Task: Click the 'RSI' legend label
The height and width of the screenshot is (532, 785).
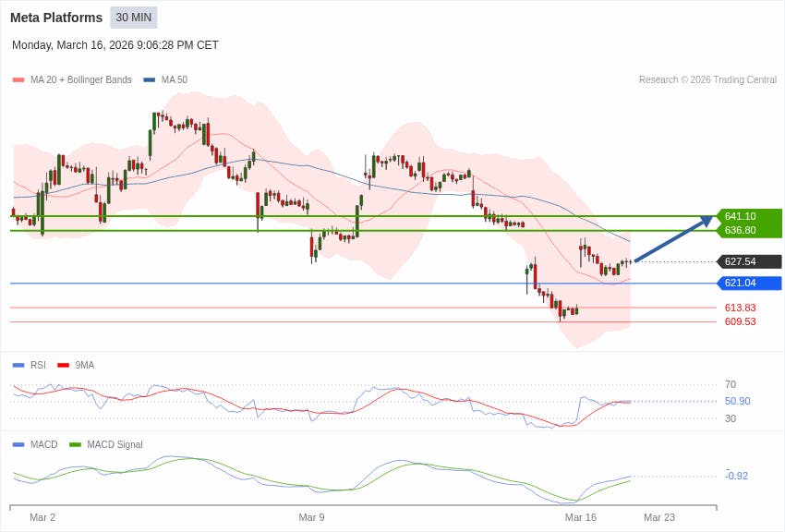Action: point(38,365)
